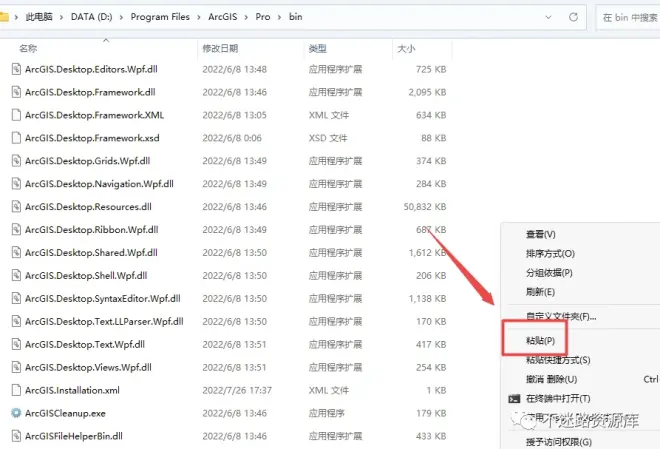
Task: Click the ArcGIS.Desktop.Text.LLParser.Wpf.dll file icon
Action: coord(16,321)
